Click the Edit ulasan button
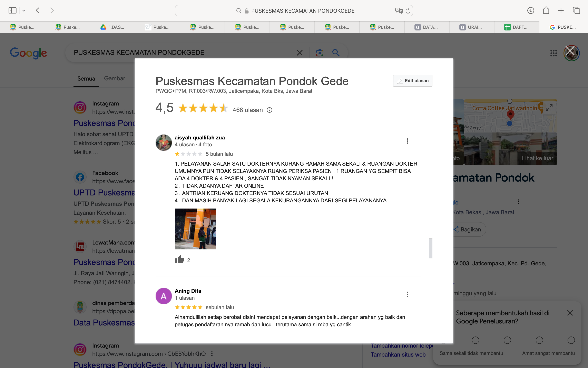The image size is (588, 368). (413, 81)
